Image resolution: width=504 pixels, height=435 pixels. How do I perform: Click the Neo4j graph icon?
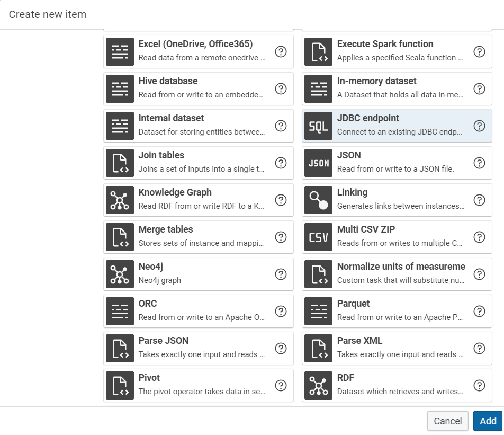click(x=120, y=274)
